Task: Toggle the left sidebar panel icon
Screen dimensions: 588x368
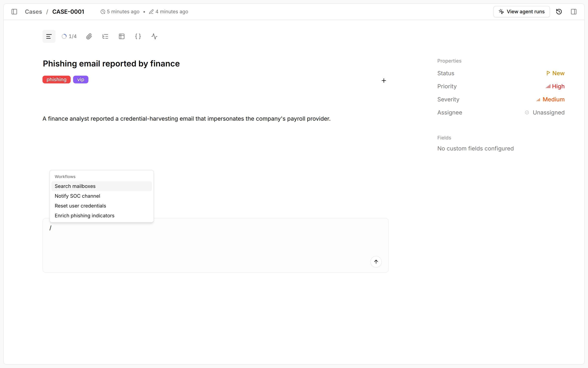Action: click(14, 12)
